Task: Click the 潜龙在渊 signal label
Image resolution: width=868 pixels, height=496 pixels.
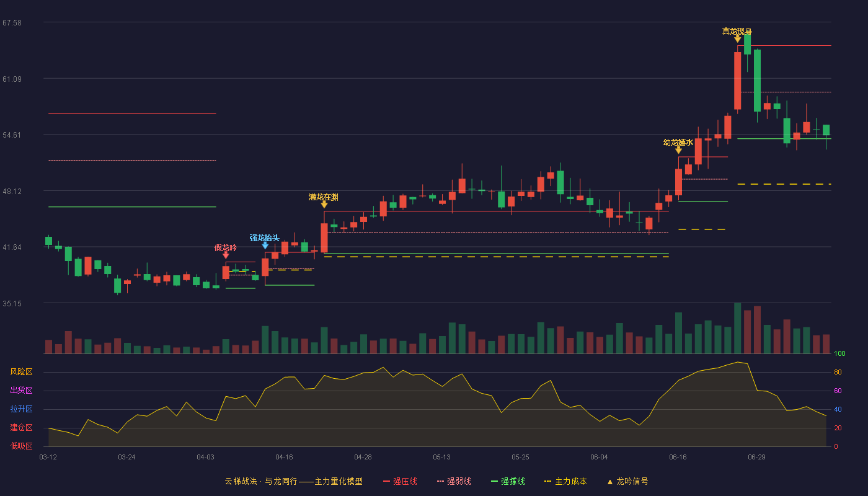Action: pyautogui.click(x=324, y=197)
